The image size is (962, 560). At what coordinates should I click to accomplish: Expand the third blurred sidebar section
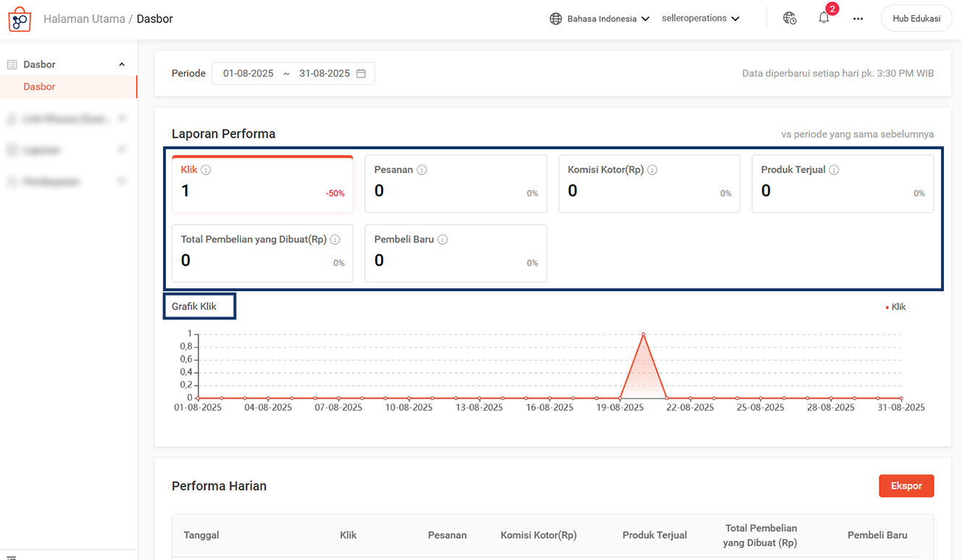point(122,149)
